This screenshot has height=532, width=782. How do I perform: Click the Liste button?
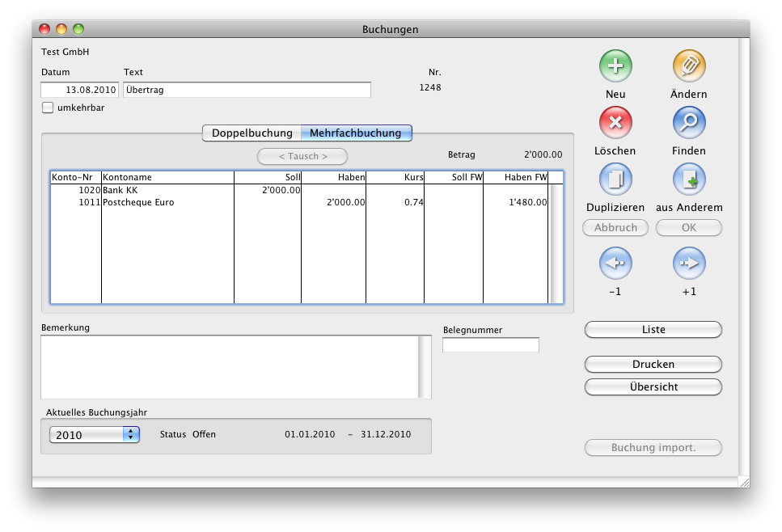point(653,330)
